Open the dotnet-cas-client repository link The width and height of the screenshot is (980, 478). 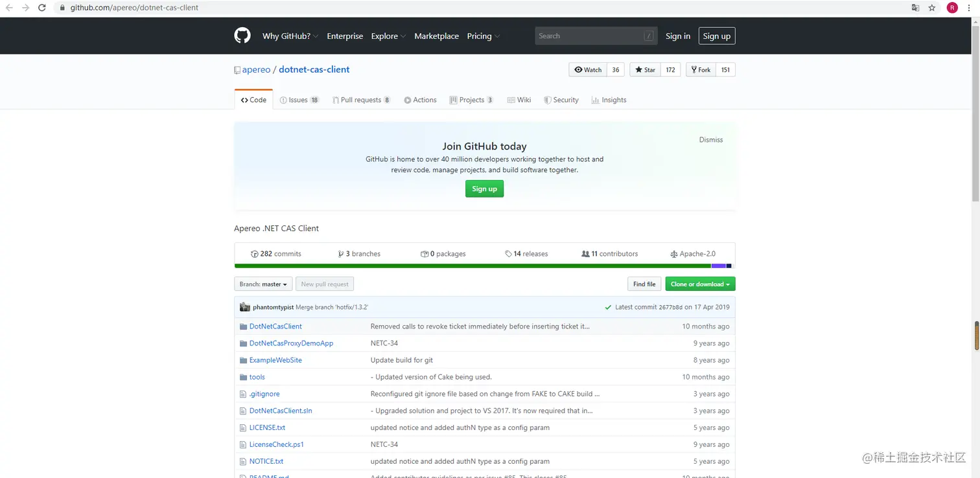pos(314,70)
